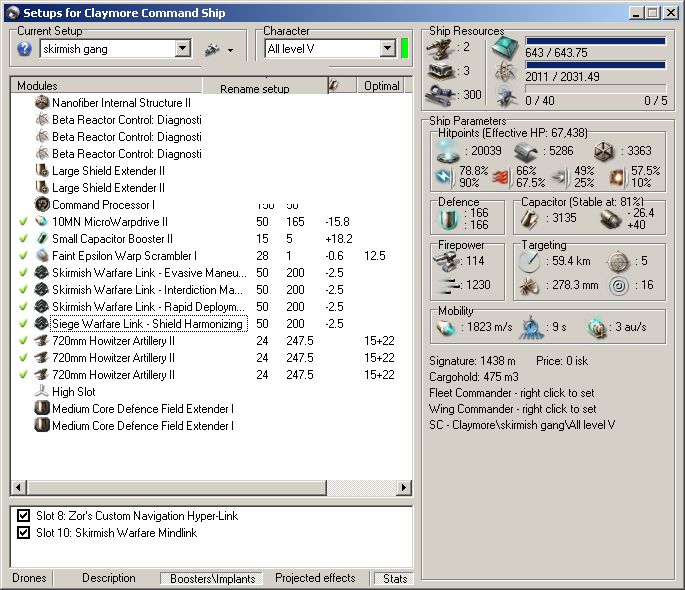Click the turret DPS icon showing 114
This screenshot has width=685, height=590.
pos(447,261)
